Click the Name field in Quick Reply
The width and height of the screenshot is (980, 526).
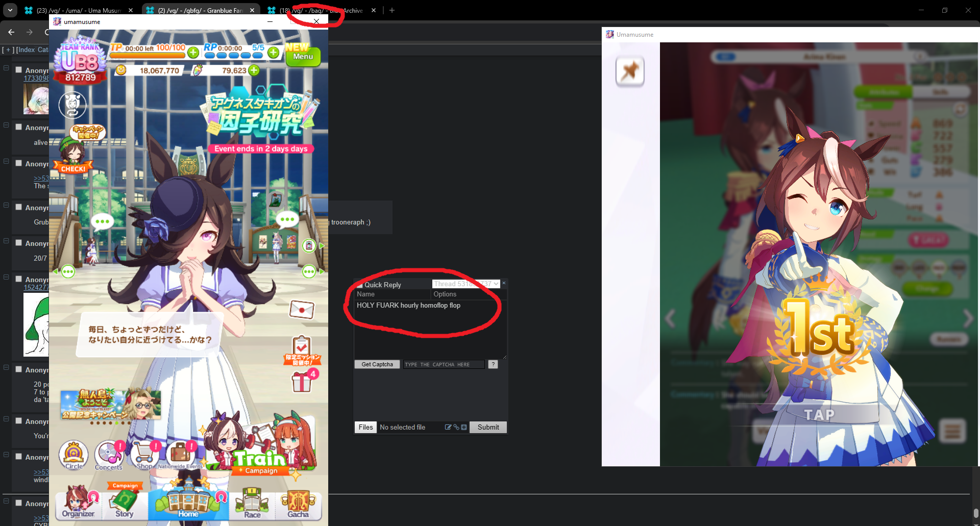point(393,294)
